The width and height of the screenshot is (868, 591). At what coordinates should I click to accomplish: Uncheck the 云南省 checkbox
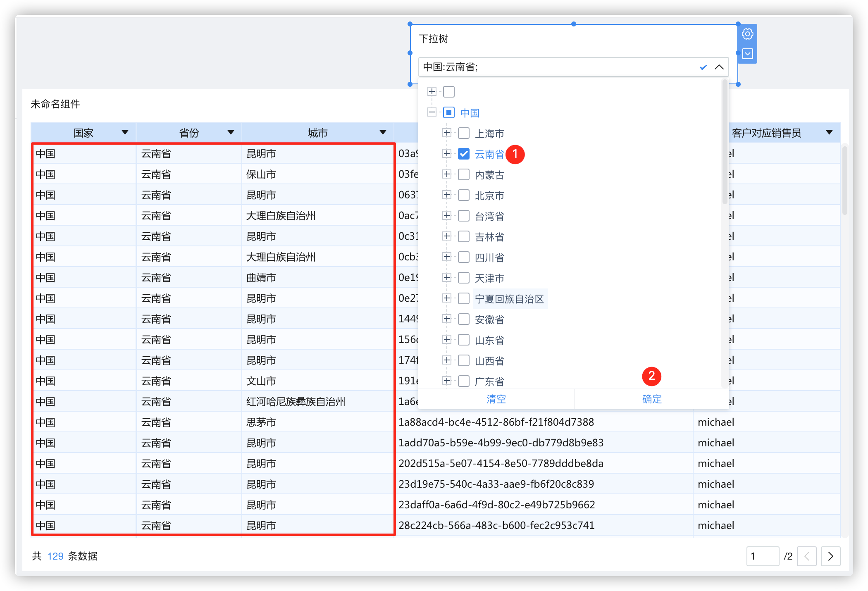(x=464, y=154)
